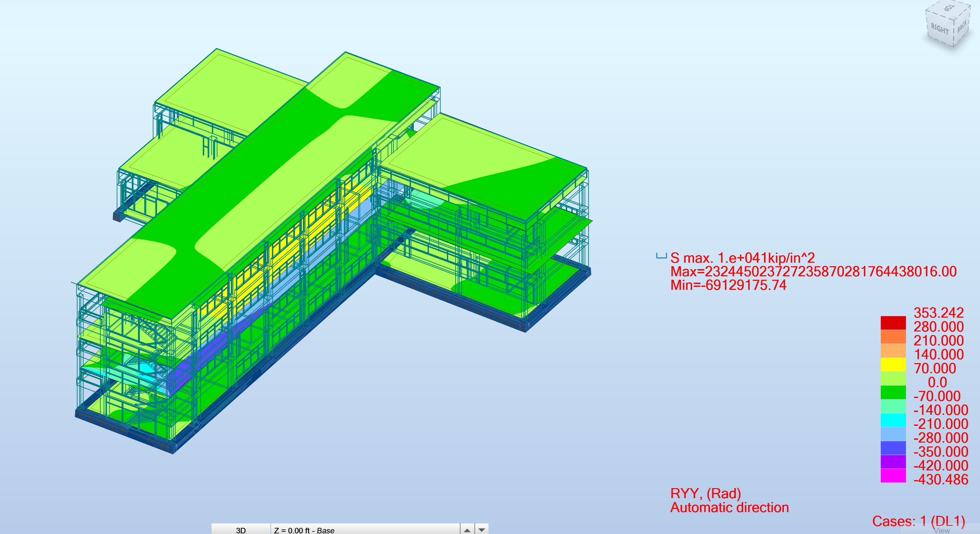Click the light blue -210.000 legend swatch

pos(893,434)
